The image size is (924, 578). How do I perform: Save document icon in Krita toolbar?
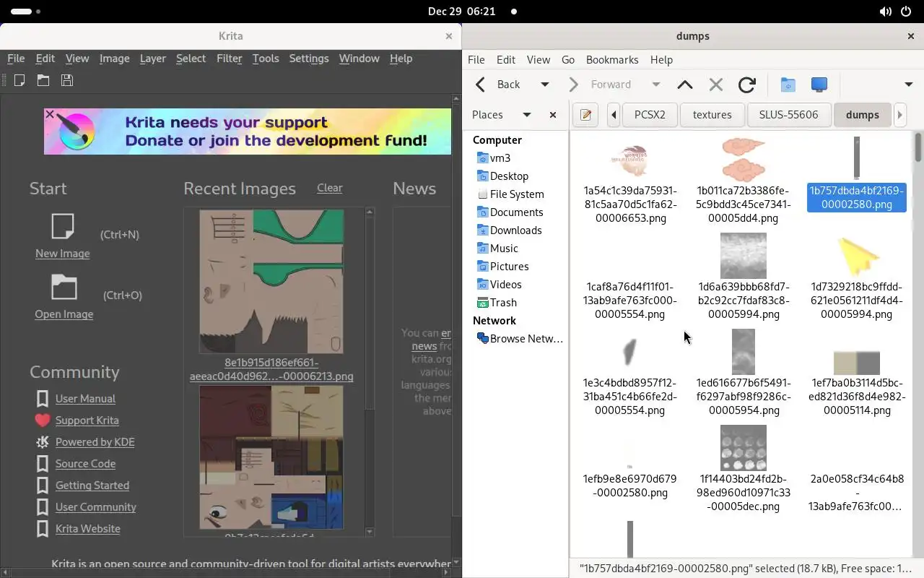(67, 80)
